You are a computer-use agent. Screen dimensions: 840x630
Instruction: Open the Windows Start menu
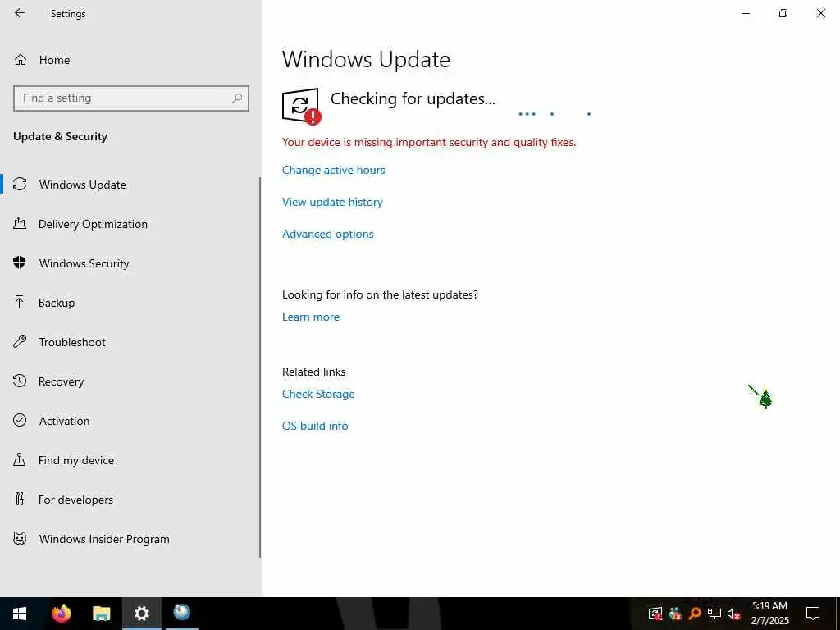pyautogui.click(x=20, y=614)
